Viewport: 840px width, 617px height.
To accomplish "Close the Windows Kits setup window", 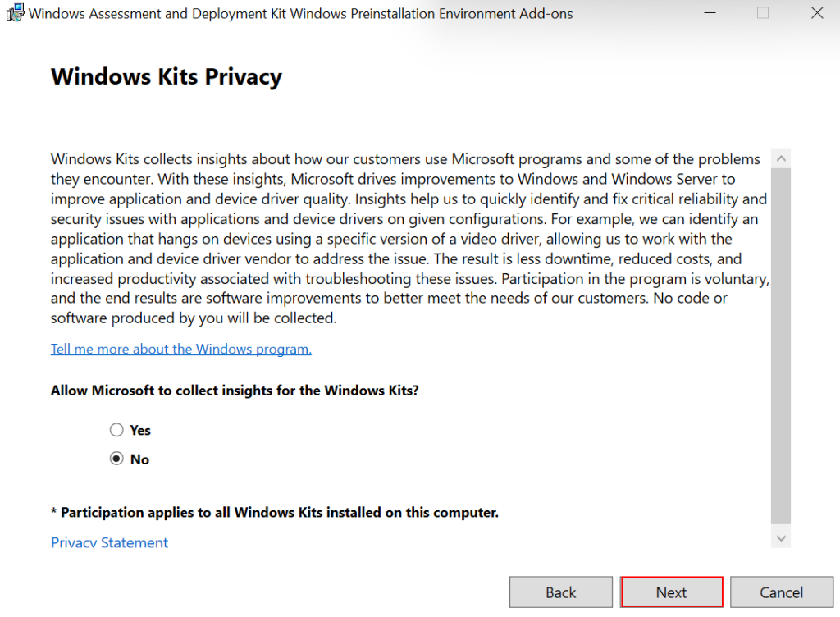I will click(x=816, y=13).
